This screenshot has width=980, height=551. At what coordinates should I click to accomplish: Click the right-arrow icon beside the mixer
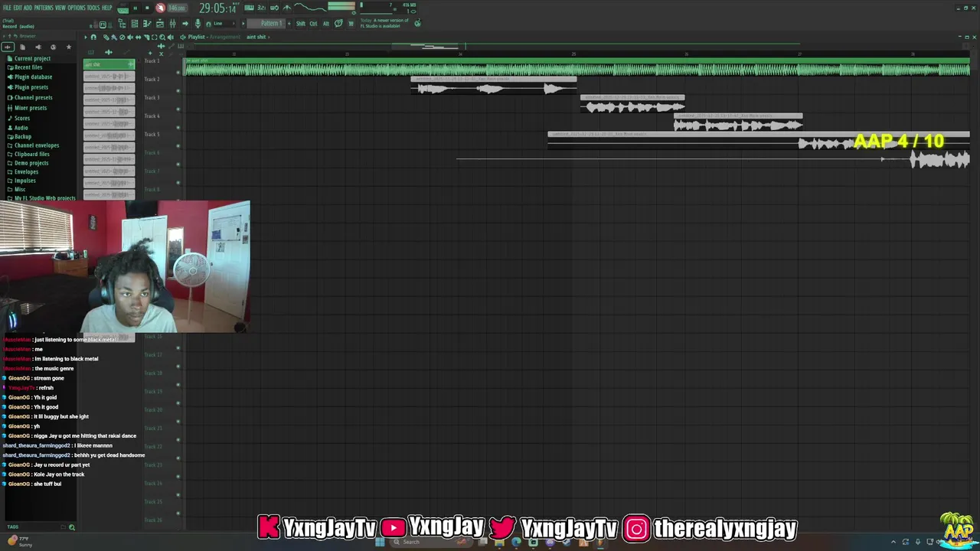[185, 24]
